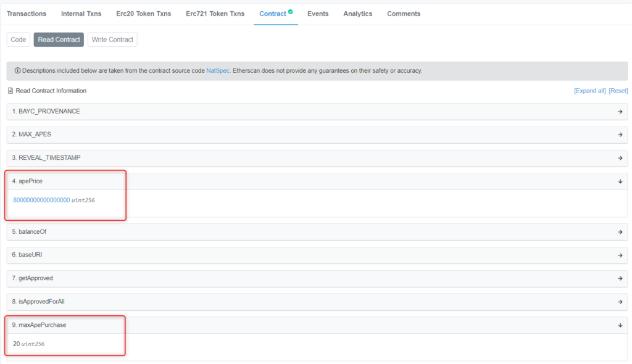Viewport: 632px width, 364px height.
Task: Expand the REVEAL_TIMESTAMP row arrow
Action: pos(620,158)
